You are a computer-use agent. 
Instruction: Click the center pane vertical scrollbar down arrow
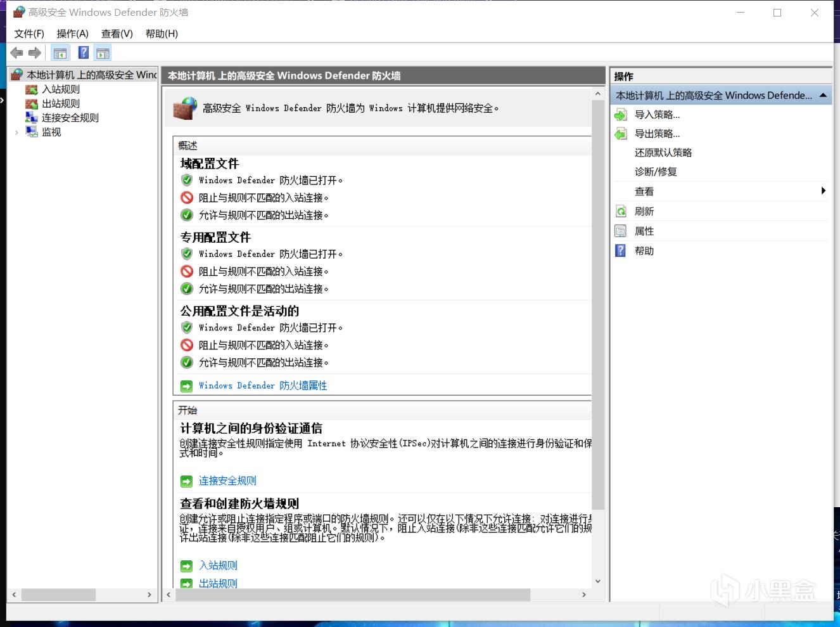click(x=597, y=581)
